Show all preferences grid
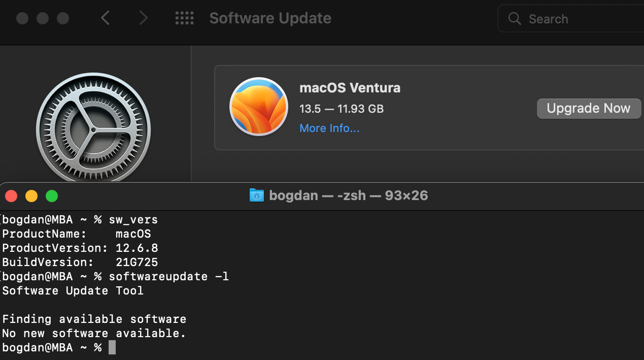Screen dimensions: 644x360 [184, 19]
